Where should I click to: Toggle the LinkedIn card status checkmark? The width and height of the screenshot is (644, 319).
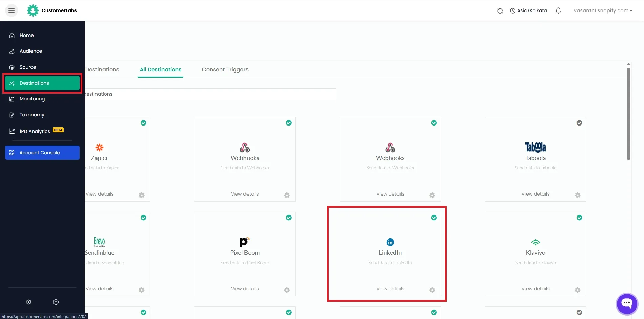pos(434,218)
